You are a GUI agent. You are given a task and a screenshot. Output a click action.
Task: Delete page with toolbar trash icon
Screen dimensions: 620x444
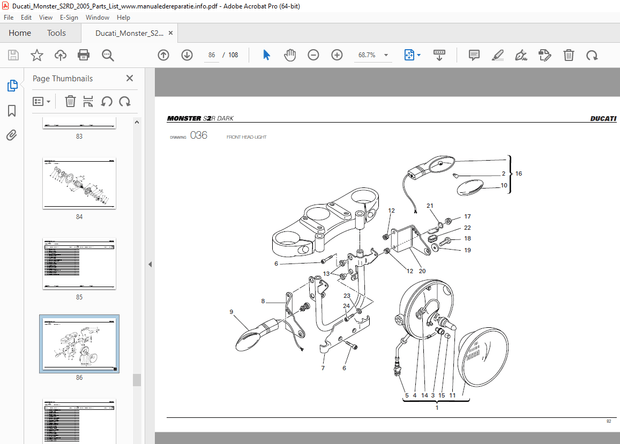[x=569, y=55]
